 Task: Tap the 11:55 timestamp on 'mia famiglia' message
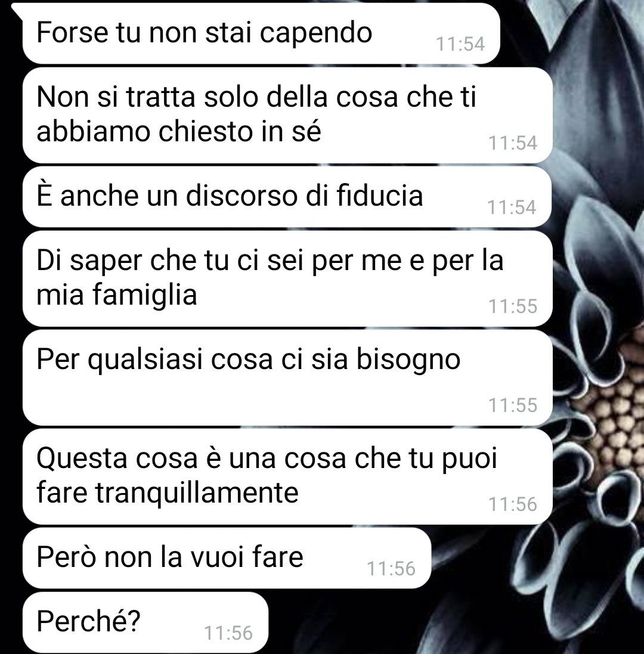point(513,306)
